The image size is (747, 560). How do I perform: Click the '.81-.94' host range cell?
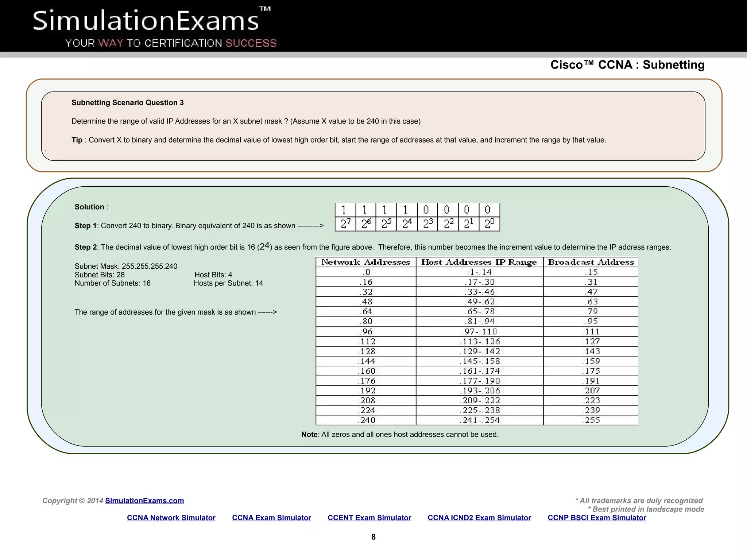coord(479,321)
